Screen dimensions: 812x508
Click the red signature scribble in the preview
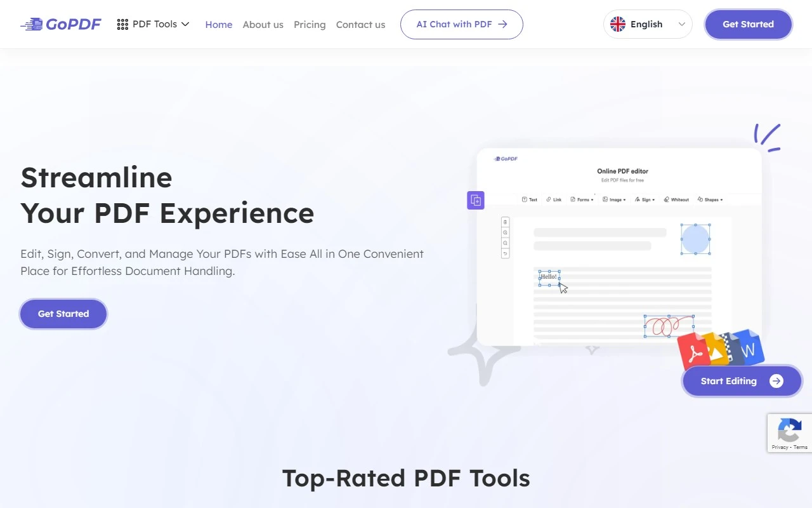(x=669, y=326)
